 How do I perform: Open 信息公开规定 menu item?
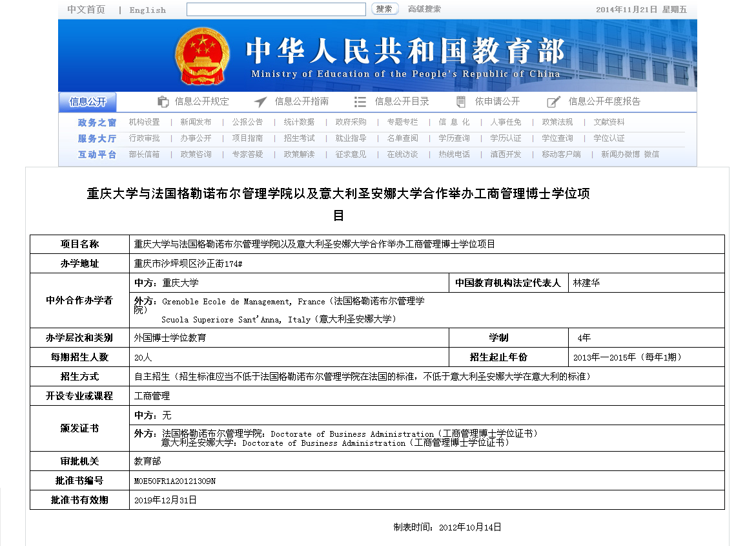(201, 101)
